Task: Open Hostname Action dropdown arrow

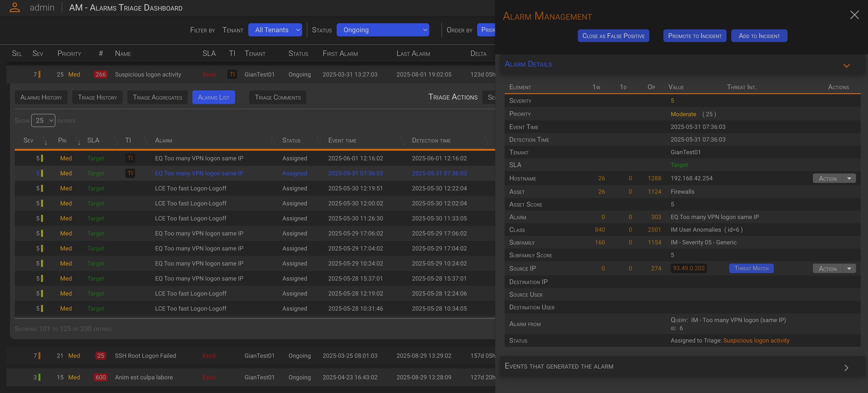Action: click(849, 178)
